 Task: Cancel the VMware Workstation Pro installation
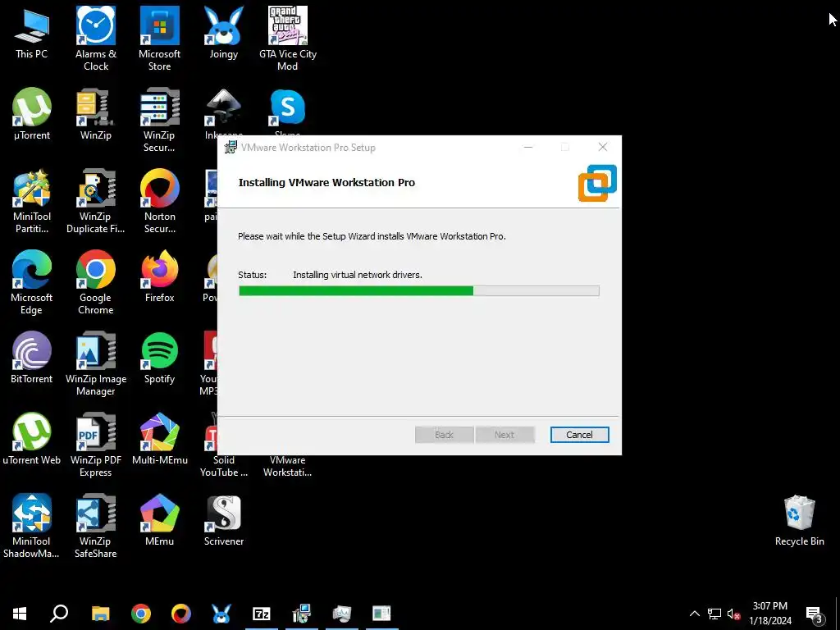coord(579,435)
